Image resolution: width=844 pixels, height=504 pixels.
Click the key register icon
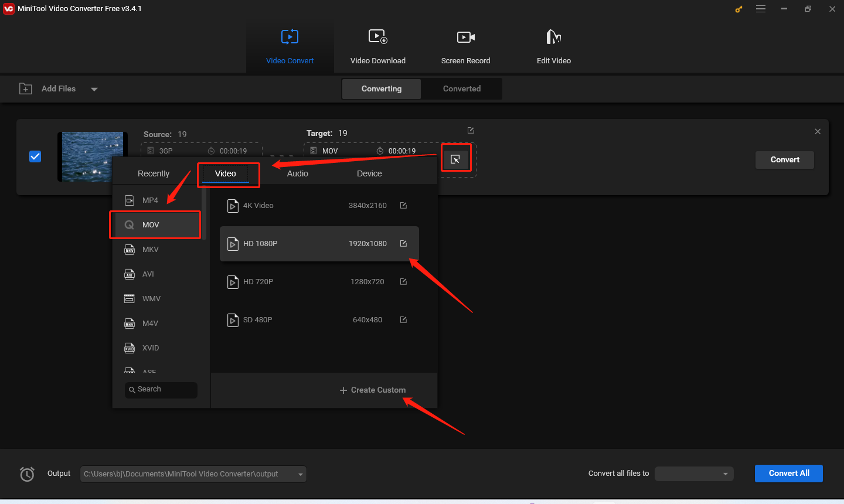click(x=738, y=9)
